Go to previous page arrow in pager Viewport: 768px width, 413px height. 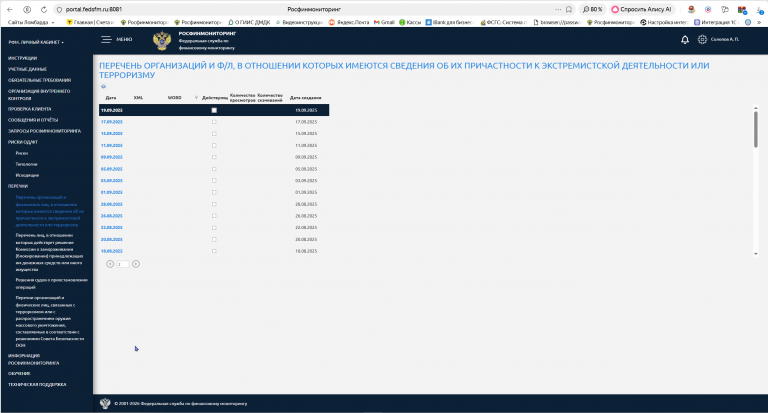pyautogui.click(x=110, y=264)
